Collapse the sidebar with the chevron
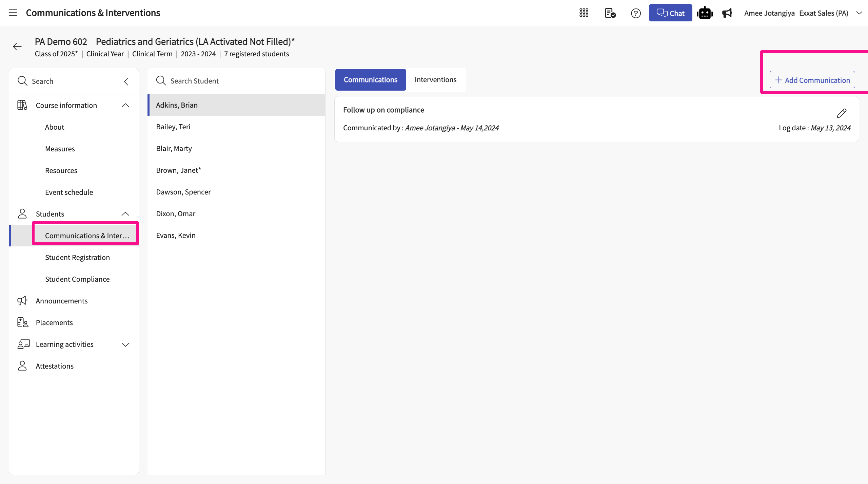This screenshot has width=868, height=484. click(126, 81)
